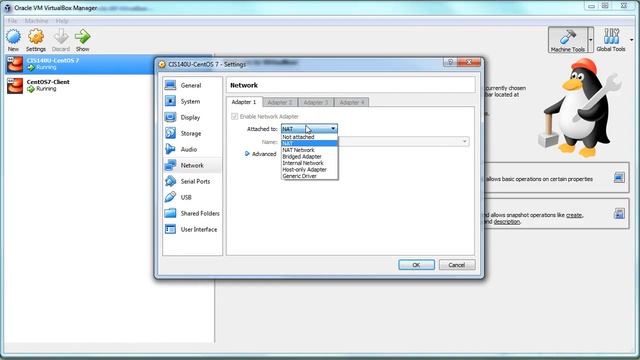The image size is (640, 360).
Task: Follow the description link in the snapshot text
Action: tap(507, 222)
